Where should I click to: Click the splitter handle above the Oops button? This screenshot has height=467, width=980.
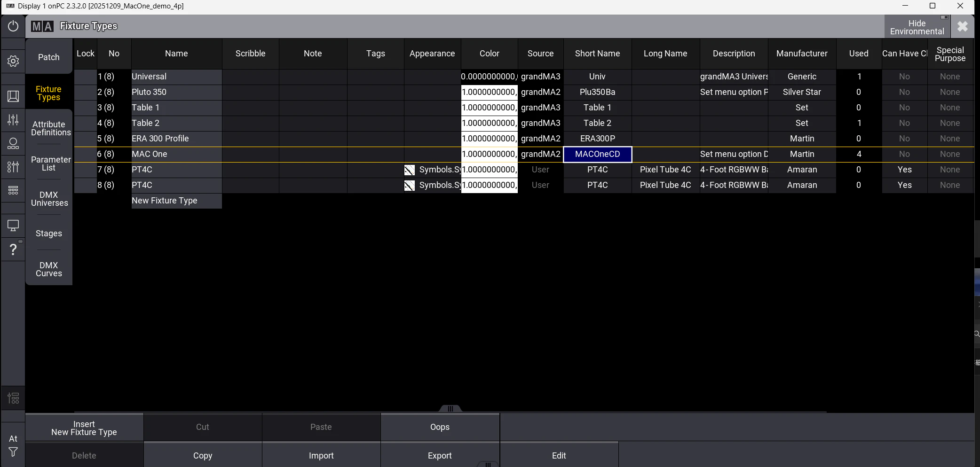[450, 409]
